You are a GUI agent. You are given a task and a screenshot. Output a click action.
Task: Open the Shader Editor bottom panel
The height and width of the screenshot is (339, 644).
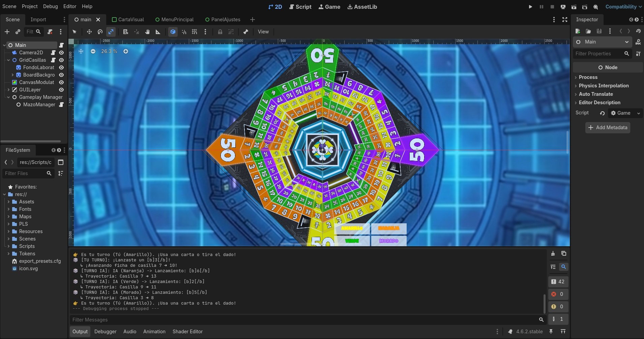187,332
